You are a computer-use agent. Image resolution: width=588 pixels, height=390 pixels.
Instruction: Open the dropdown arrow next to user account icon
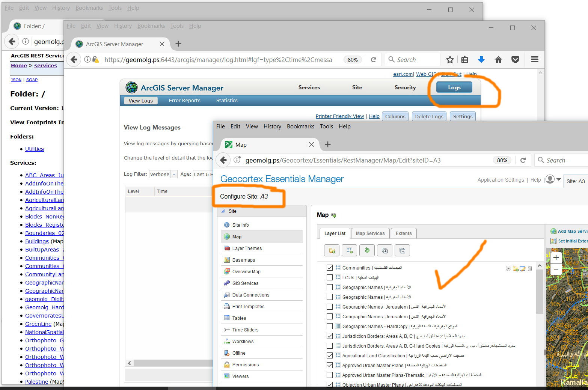[559, 179]
